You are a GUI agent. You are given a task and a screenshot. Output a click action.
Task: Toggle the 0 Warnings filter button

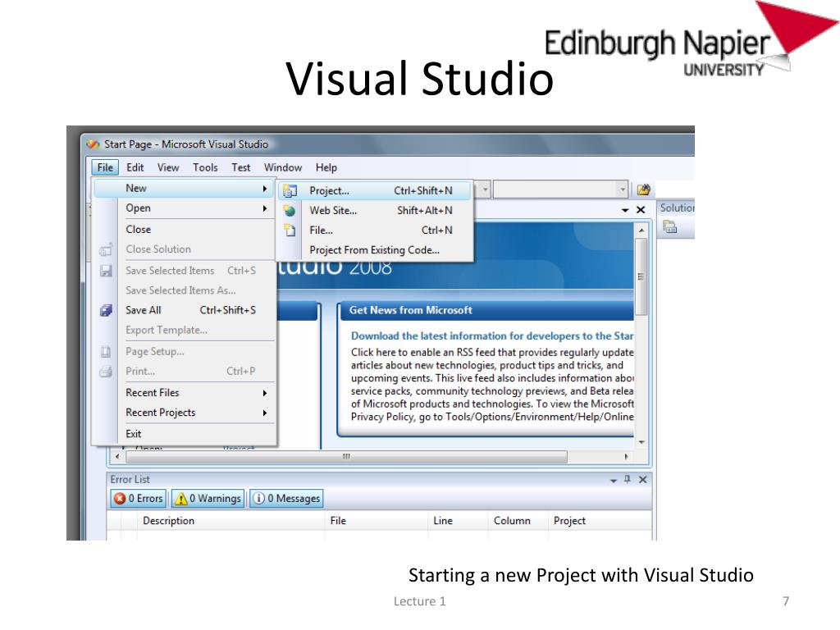[208, 499]
